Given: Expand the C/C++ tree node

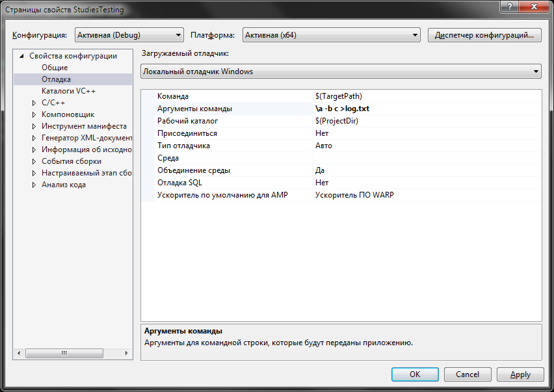Looking at the screenshot, I should click(34, 103).
